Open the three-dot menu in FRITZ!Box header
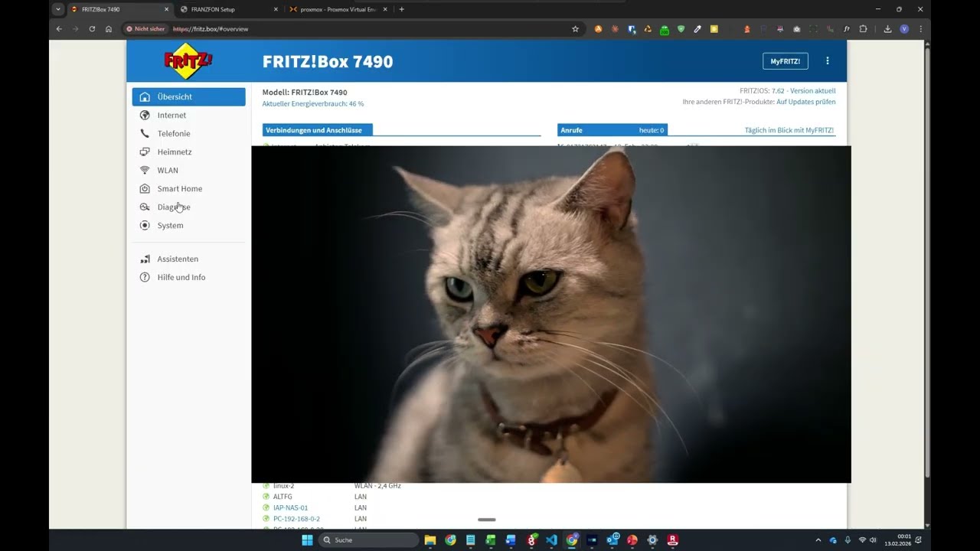Screen dimensions: 980x551 tap(827, 60)
